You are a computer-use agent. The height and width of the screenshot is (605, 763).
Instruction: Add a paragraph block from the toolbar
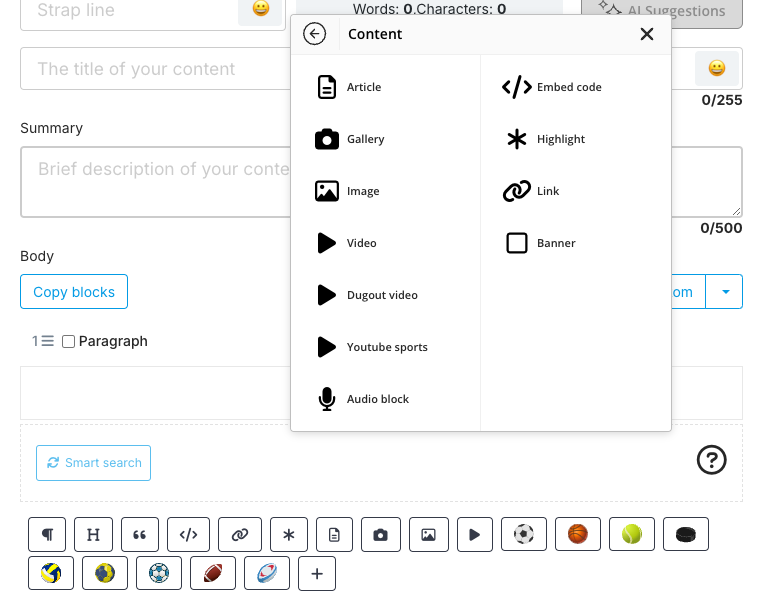[x=47, y=534]
